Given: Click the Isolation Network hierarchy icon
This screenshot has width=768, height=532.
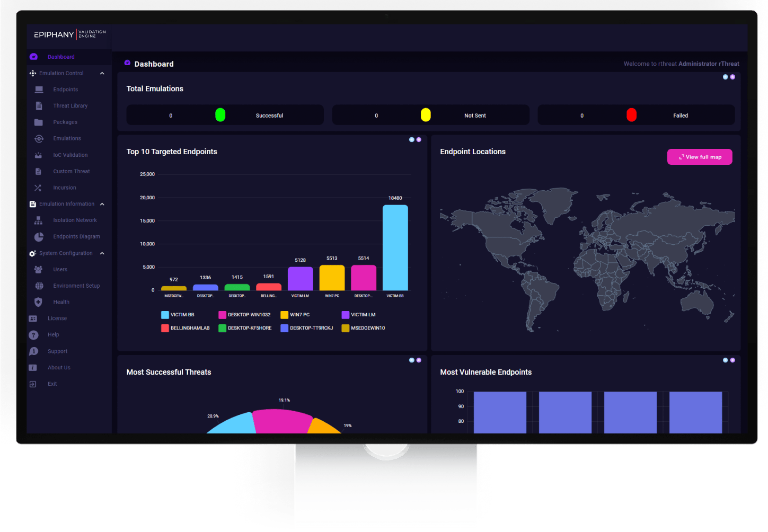Looking at the screenshot, I should pos(38,220).
